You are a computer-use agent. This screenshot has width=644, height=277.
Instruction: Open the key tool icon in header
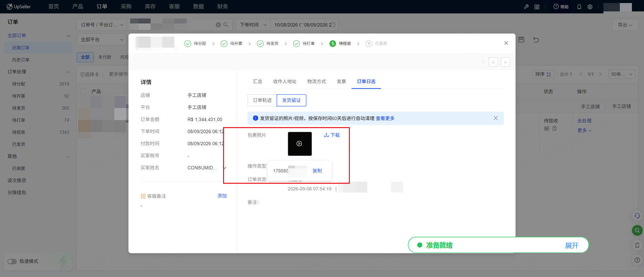click(526, 7)
